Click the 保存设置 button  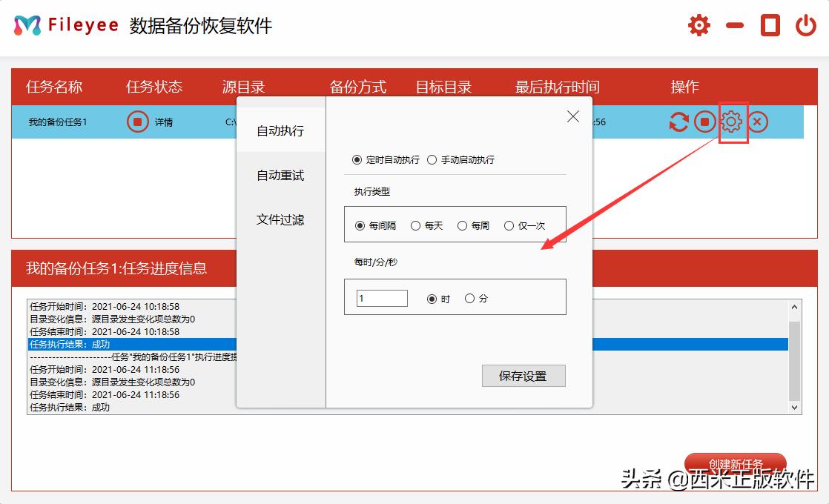(524, 376)
